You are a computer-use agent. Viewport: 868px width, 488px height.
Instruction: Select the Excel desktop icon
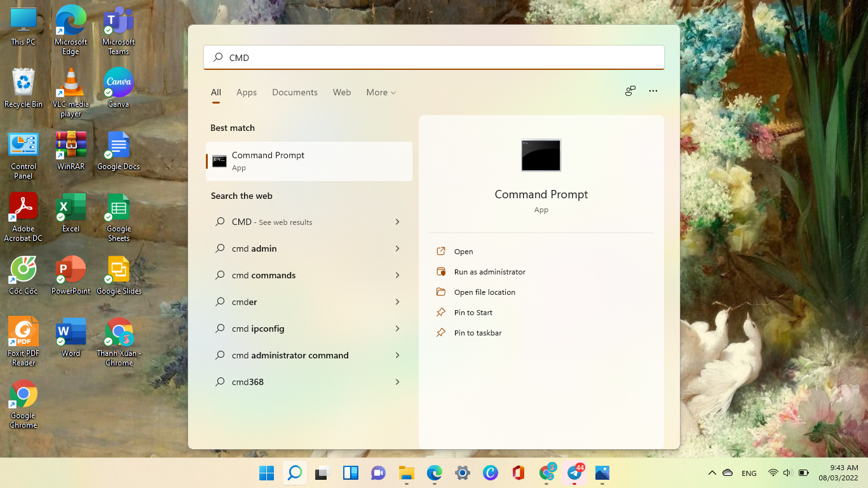[x=71, y=213]
